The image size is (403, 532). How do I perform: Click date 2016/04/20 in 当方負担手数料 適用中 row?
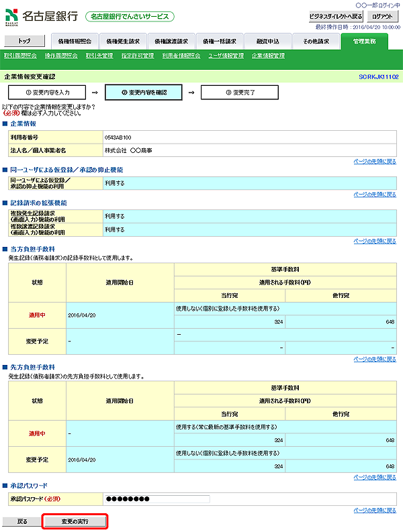(x=82, y=315)
